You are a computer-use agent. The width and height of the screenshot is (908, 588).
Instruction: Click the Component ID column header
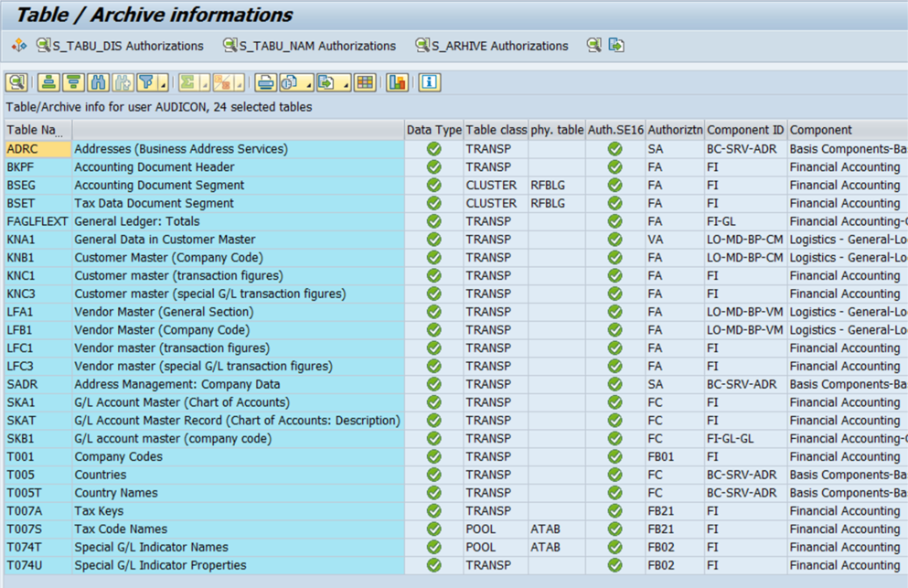pyautogui.click(x=744, y=130)
